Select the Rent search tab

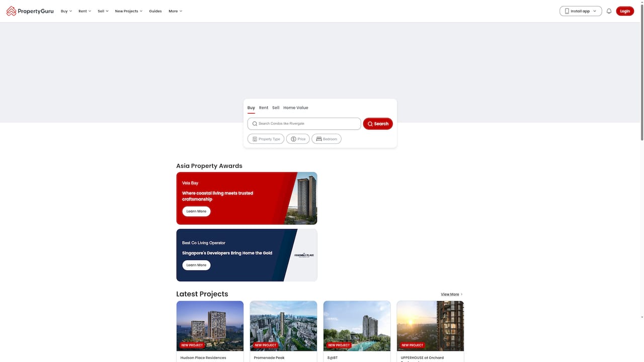tap(264, 108)
